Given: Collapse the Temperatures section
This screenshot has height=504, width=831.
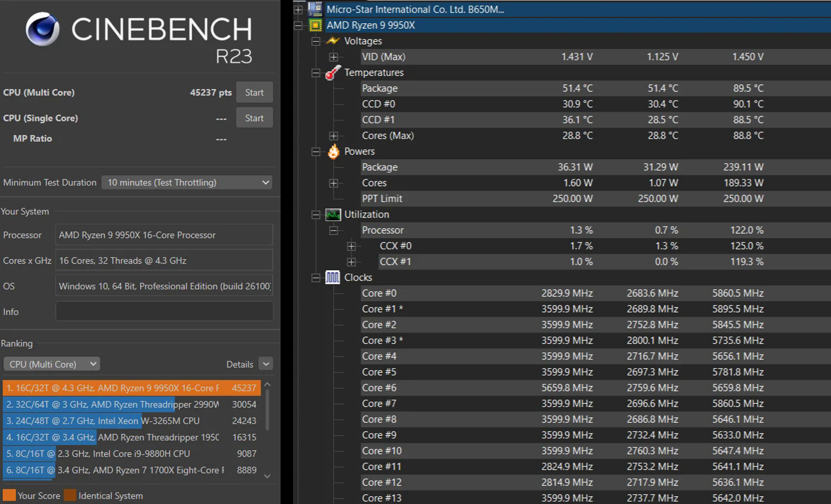Looking at the screenshot, I should tap(316, 73).
